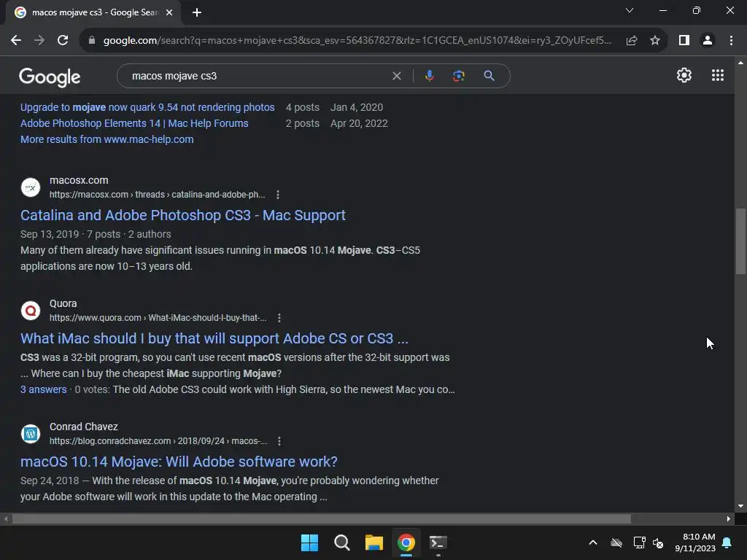Click scroll right arrow of horizontal scrollbar

coord(729,518)
